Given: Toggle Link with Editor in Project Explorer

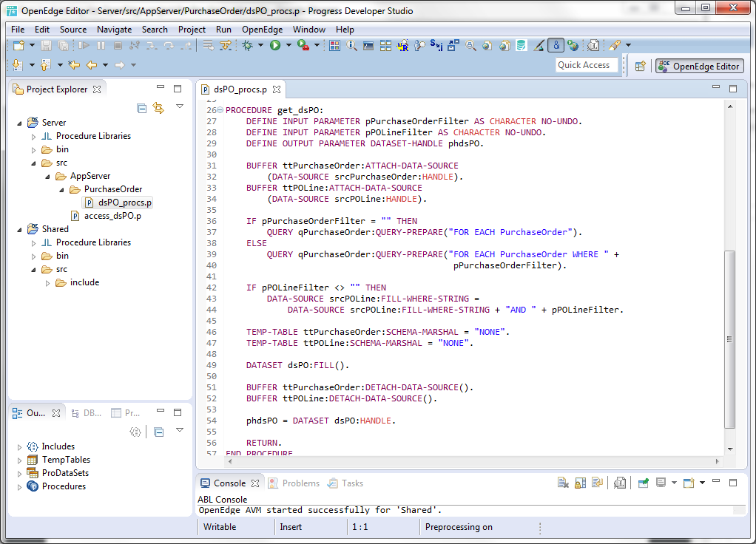Looking at the screenshot, I should [158, 108].
